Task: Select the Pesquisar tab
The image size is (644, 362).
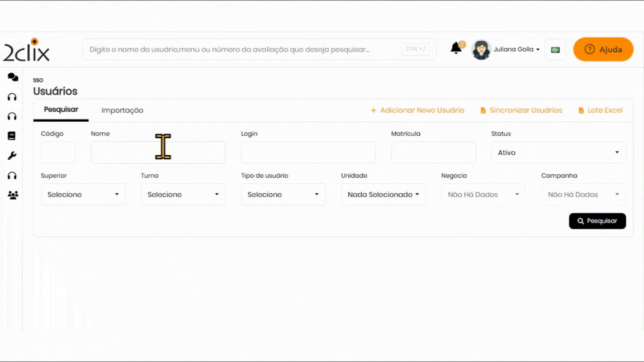Action: (61, 109)
